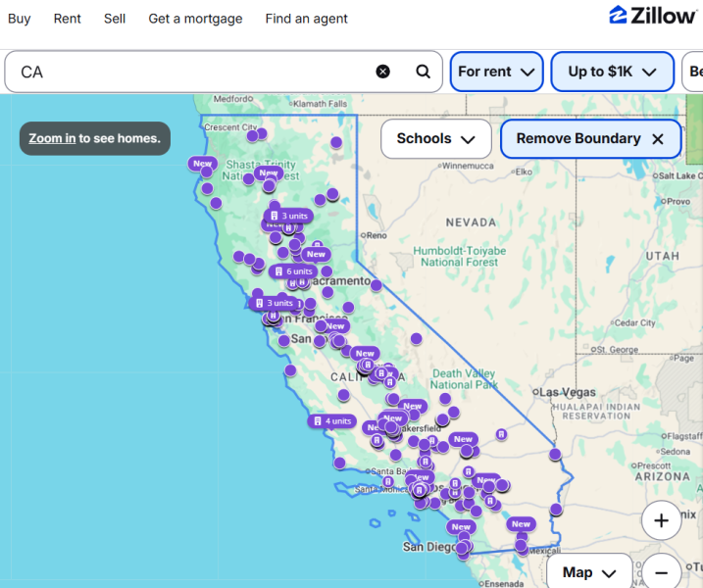This screenshot has width=703, height=588.
Task: Open the 6 units map marker
Action: (x=293, y=271)
